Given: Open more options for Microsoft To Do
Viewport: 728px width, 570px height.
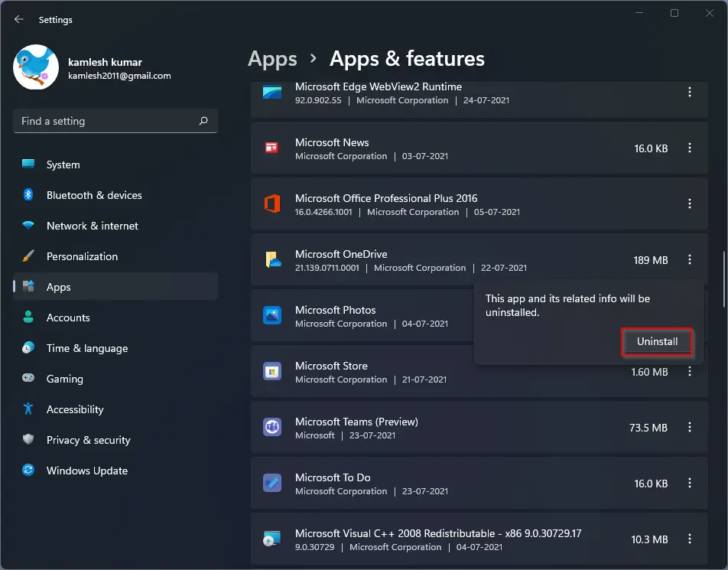Looking at the screenshot, I should click(x=690, y=483).
